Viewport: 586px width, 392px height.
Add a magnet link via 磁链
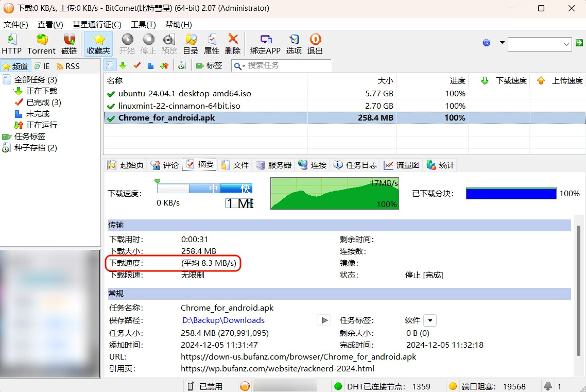tap(69, 44)
